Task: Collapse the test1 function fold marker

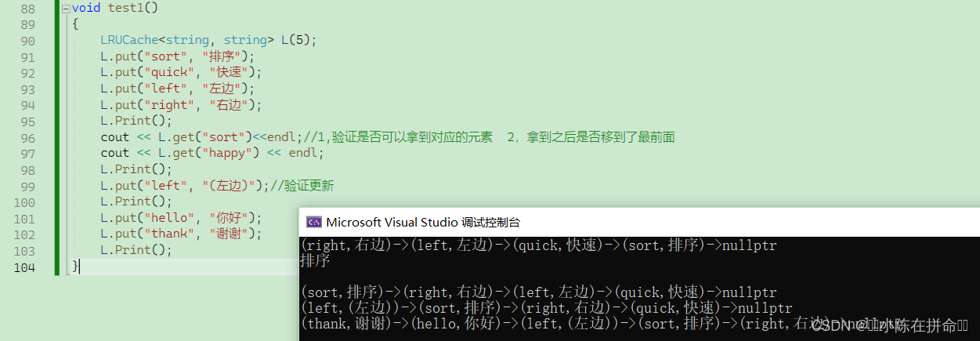Action: click(x=66, y=8)
